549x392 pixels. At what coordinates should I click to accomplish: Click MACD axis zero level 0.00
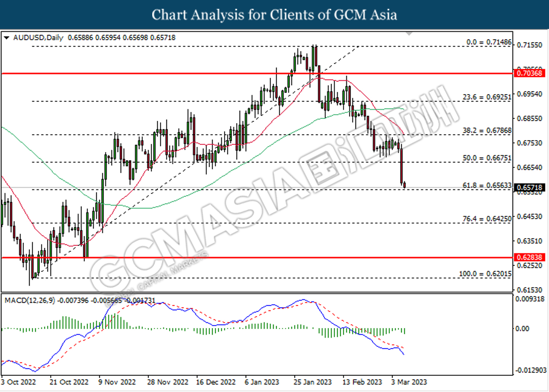(522, 329)
